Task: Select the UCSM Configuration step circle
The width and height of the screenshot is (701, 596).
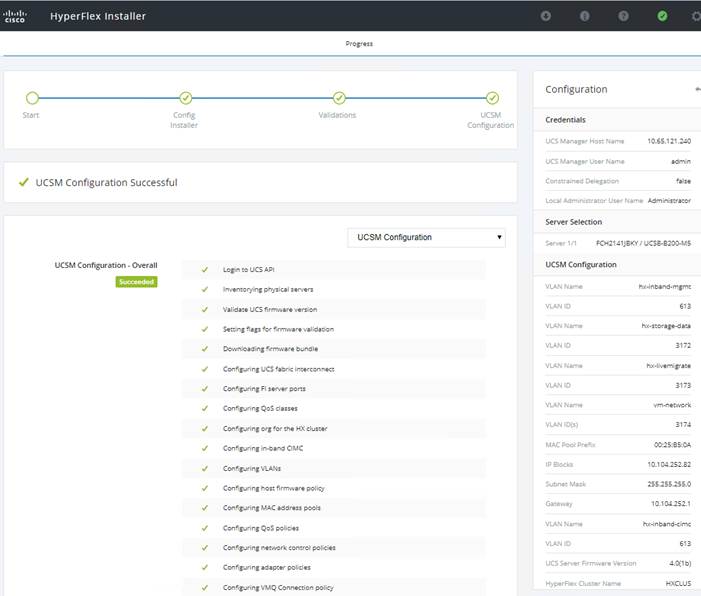Action: (x=492, y=97)
